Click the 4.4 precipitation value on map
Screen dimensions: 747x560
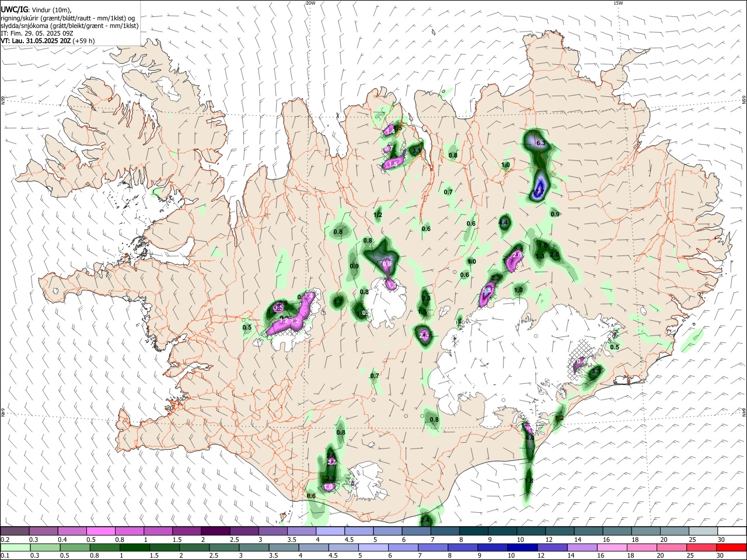pyautogui.click(x=504, y=222)
